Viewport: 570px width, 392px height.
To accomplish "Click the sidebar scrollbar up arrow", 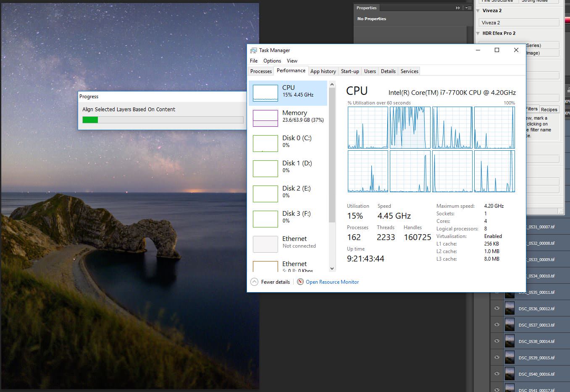I will (332, 84).
